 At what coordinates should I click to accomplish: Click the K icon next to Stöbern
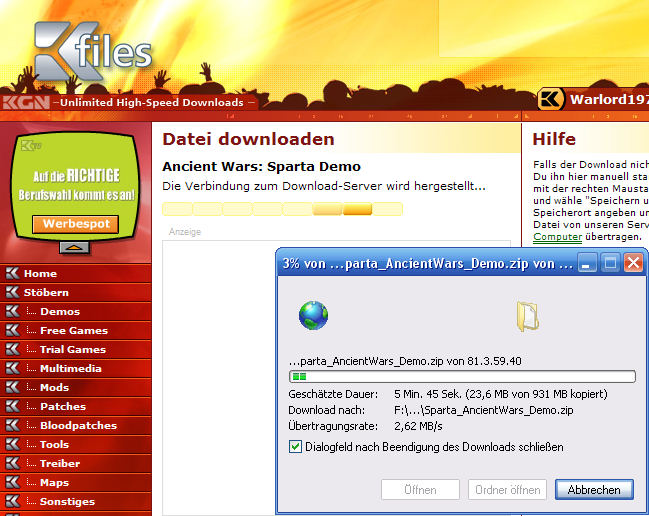coord(12,292)
